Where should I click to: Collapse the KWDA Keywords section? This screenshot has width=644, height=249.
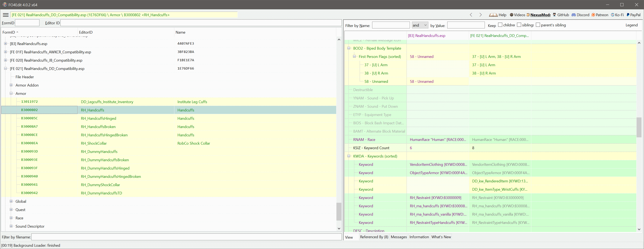[x=349, y=156]
